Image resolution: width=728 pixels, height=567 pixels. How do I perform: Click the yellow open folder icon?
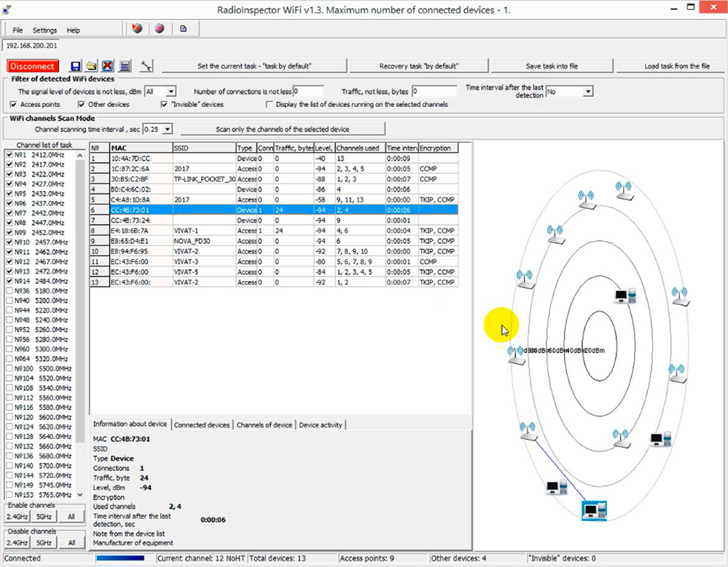point(92,66)
